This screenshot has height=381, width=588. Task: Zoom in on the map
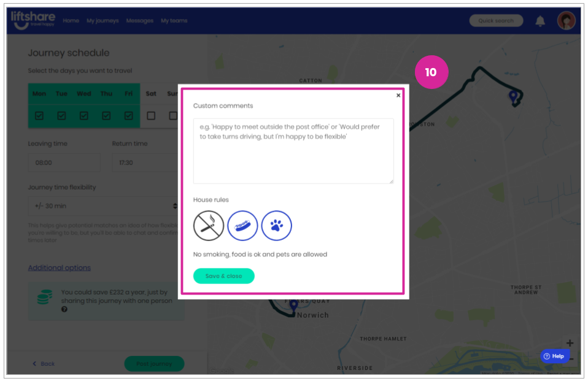(x=570, y=343)
